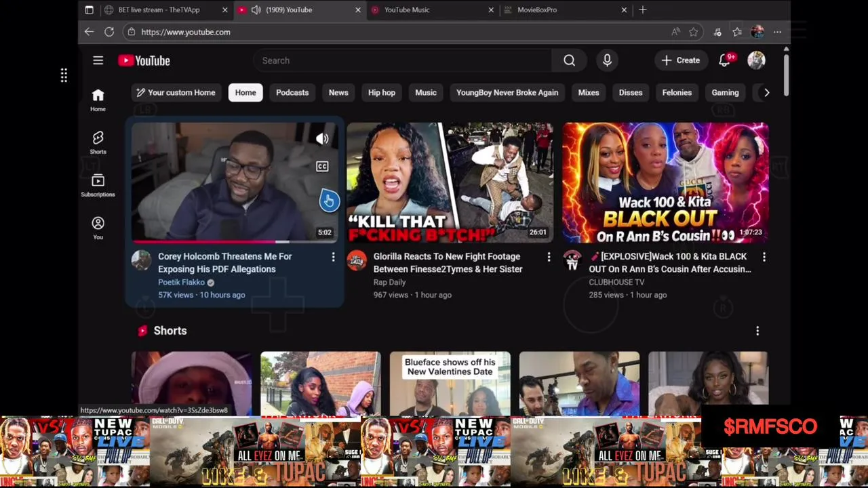The width and height of the screenshot is (868, 488).
Task: Show more category chips with the right arrow
Action: (766, 93)
